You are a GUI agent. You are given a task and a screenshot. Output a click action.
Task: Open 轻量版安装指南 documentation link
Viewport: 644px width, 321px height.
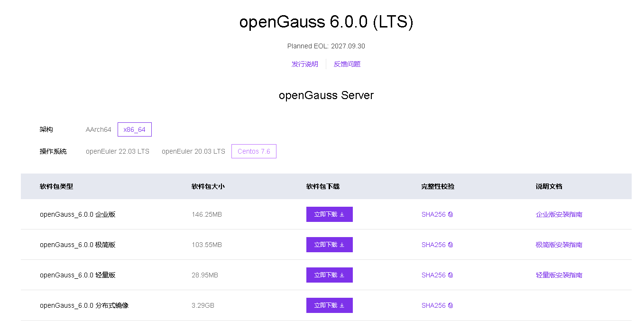pyautogui.click(x=559, y=275)
